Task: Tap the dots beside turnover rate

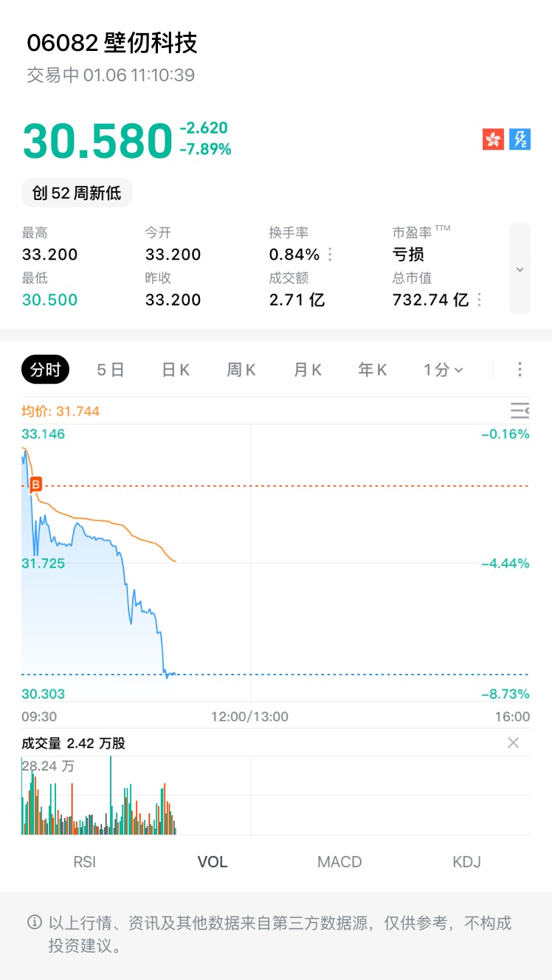Action: click(x=330, y=255)
